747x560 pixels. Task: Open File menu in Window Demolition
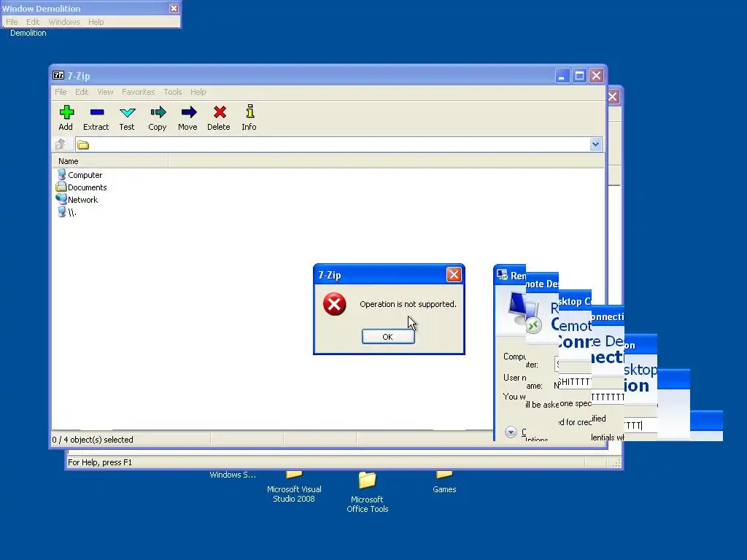(x=12, y=22)
